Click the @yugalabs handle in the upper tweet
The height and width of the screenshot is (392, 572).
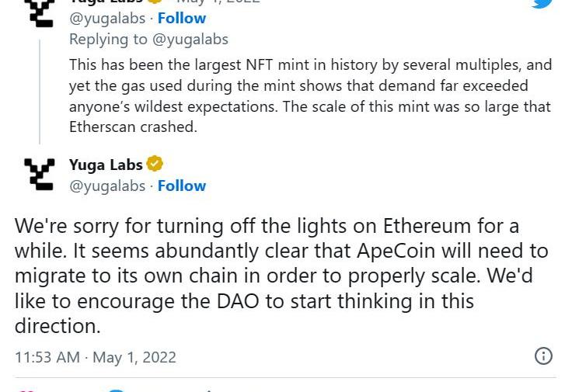pyautogui.click(x=107, y=19)
